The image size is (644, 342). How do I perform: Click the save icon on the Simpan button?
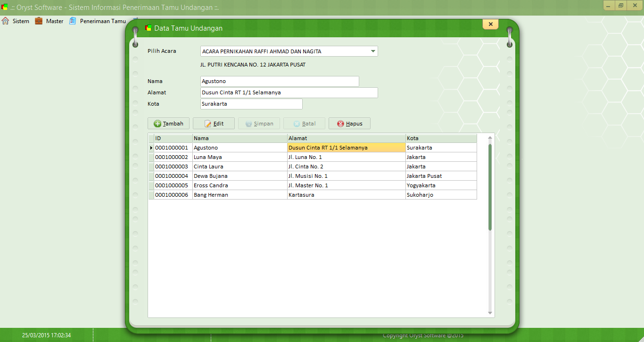[x=249, y=123]
